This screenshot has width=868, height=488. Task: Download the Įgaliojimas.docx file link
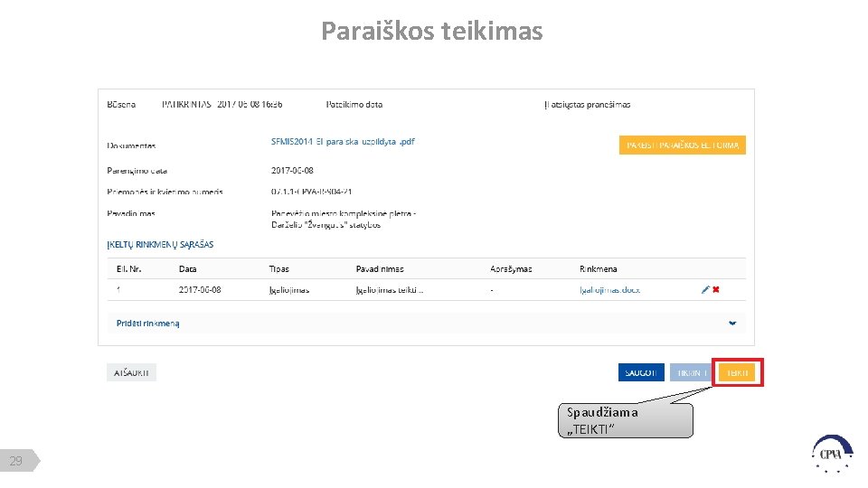pos(610,290)
